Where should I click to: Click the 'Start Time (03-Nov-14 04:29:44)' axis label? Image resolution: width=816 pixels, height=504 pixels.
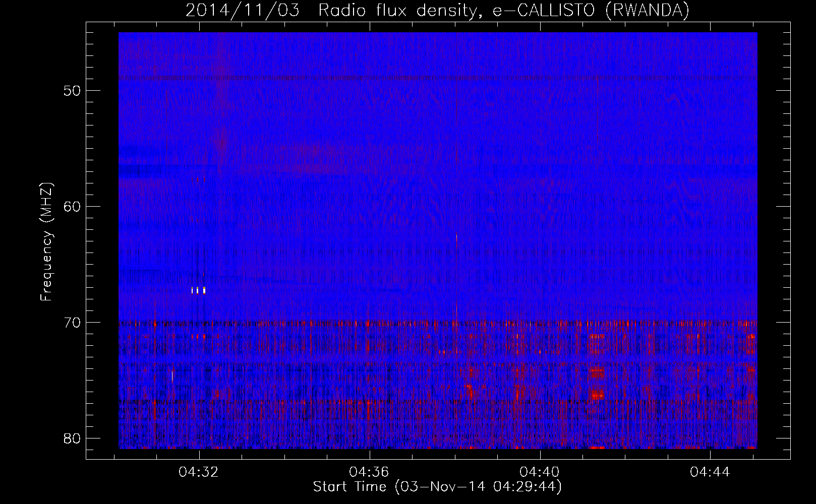tap(437, 487)
